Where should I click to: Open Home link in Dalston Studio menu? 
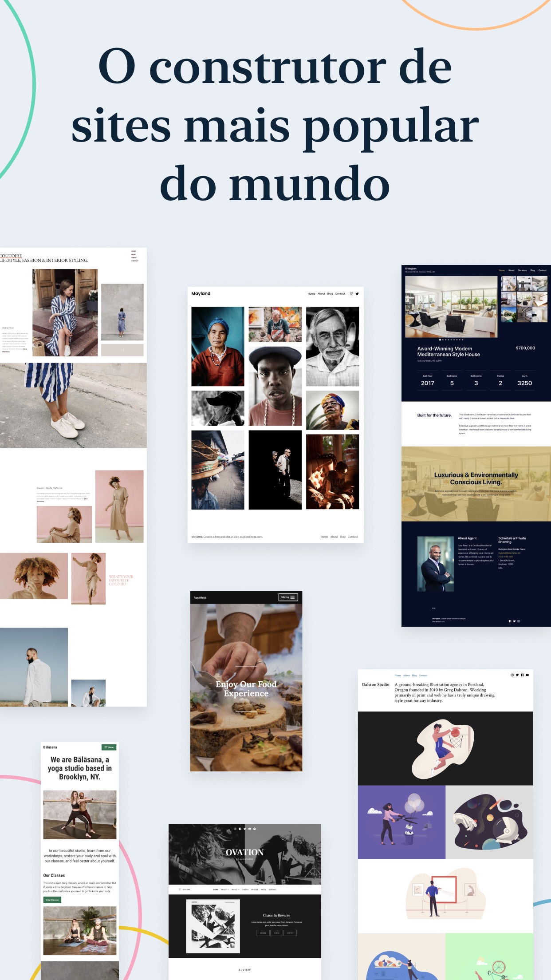[x=398, y=676]
